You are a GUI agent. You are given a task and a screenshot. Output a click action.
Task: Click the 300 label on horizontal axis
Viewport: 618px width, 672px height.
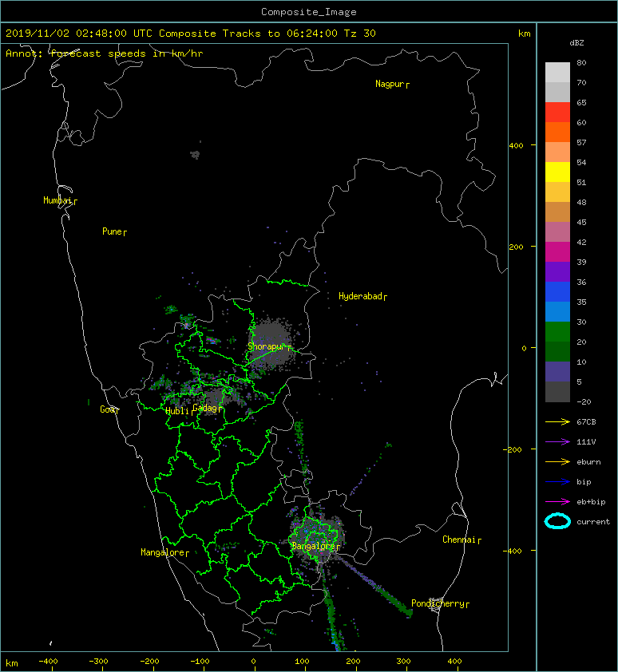(403, 662)
